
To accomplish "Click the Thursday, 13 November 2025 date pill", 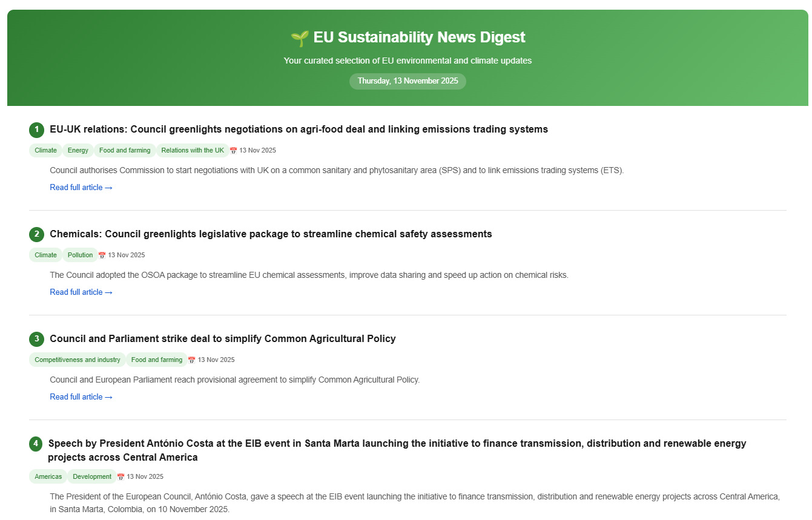I will pos(408,81).
